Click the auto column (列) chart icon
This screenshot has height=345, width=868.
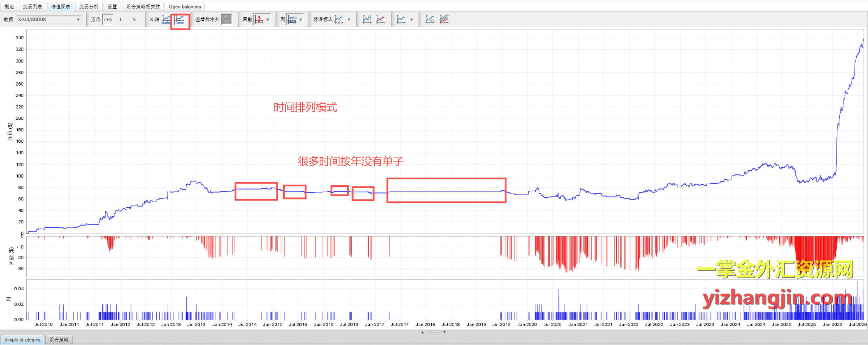click(x=292, y=19)
